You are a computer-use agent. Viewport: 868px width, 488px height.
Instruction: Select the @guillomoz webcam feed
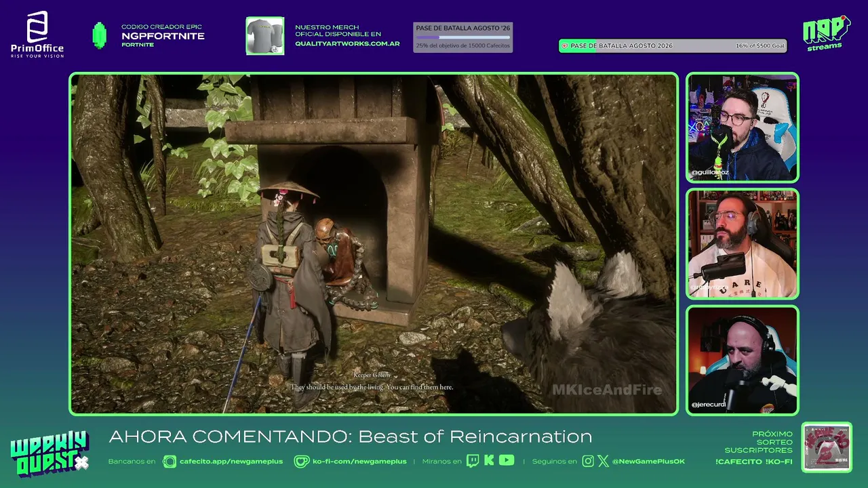pos(743,127)
